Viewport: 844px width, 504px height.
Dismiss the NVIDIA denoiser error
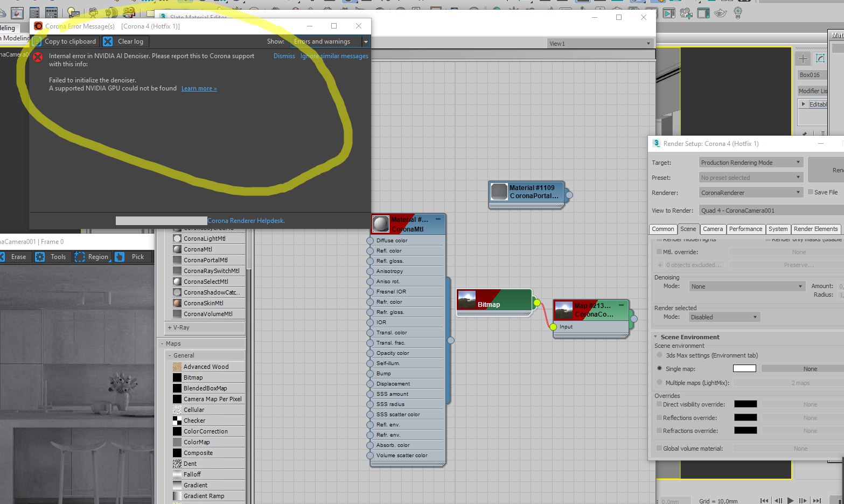point(284,56)
